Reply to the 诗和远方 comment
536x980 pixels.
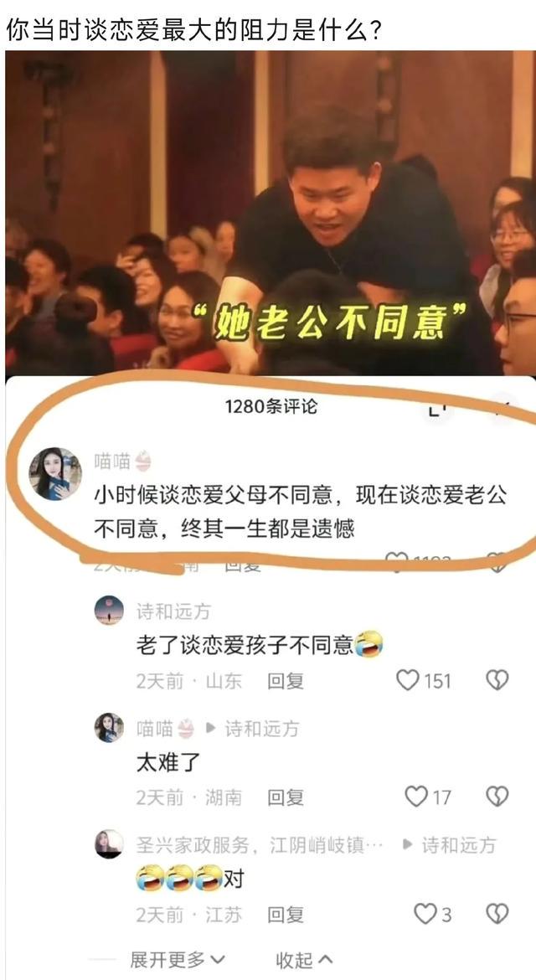tap(286, 680)
